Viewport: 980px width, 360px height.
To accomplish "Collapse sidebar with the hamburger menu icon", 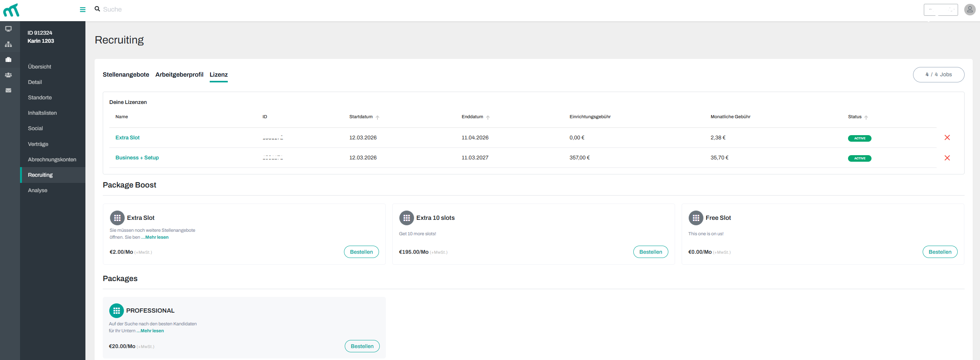I will (83, 10).
